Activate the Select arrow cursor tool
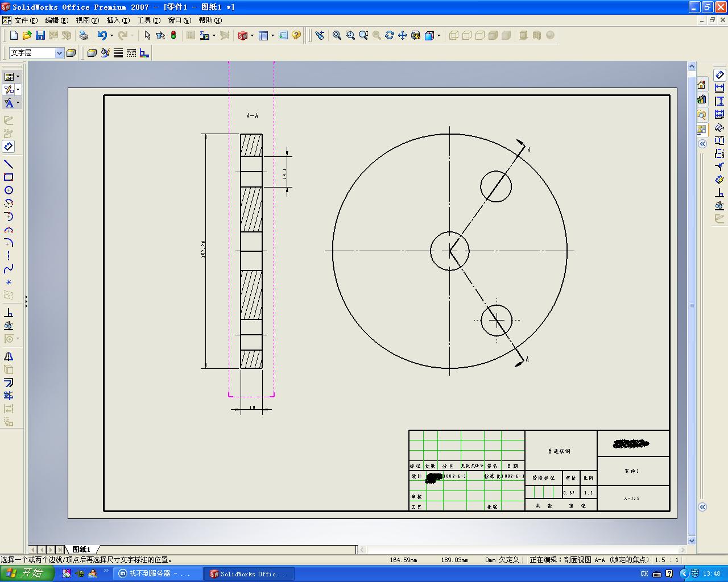 tap(147, 35)
